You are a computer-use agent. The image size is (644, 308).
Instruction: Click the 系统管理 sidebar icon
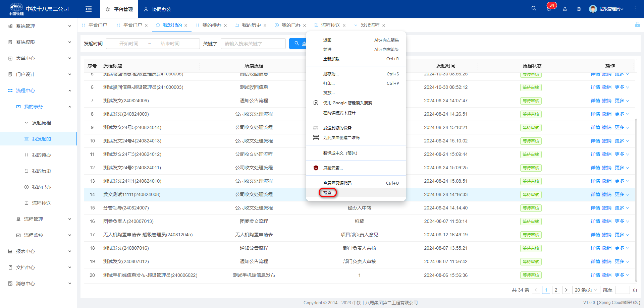(10, 26)
